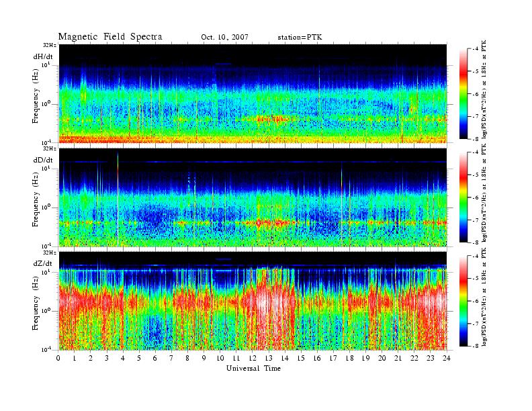This screenshot has height=411, width=532.
Task: Select the dH/dt panel label
Action: coord(43,56)
